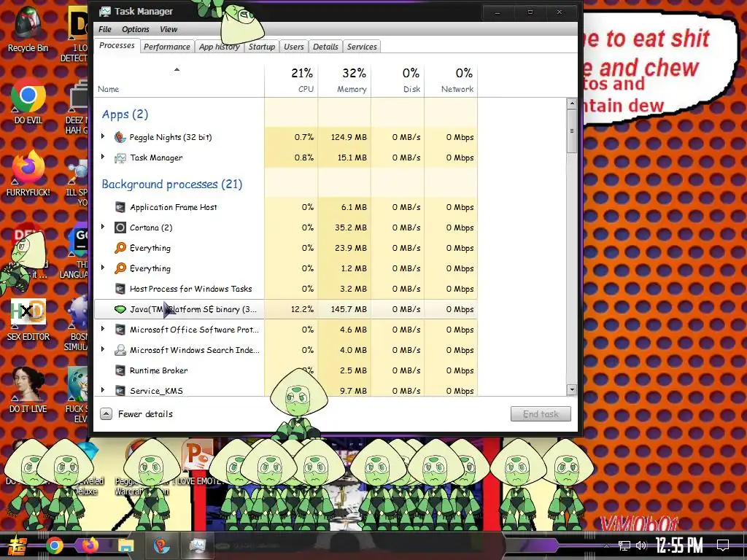Screen dimensions: 747x560
Task: Switch to the Performance tab
Action: [167, 47]
